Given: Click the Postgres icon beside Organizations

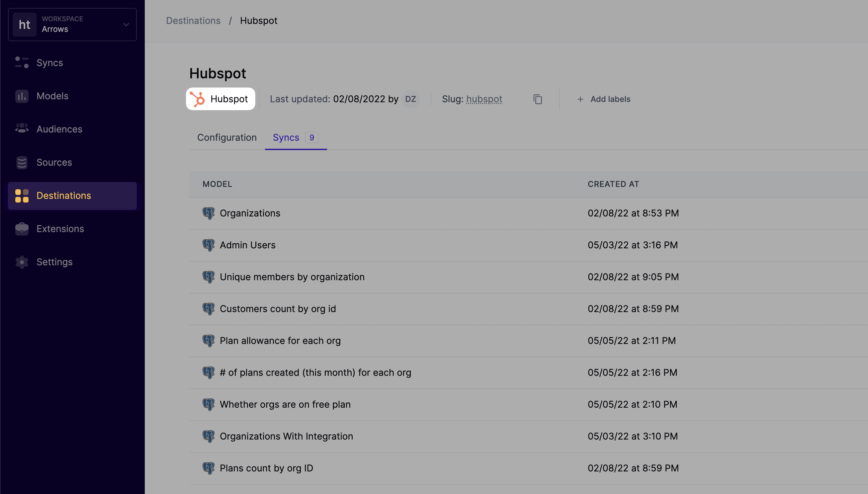Looking at the screenshot, I should pos(209,213).
